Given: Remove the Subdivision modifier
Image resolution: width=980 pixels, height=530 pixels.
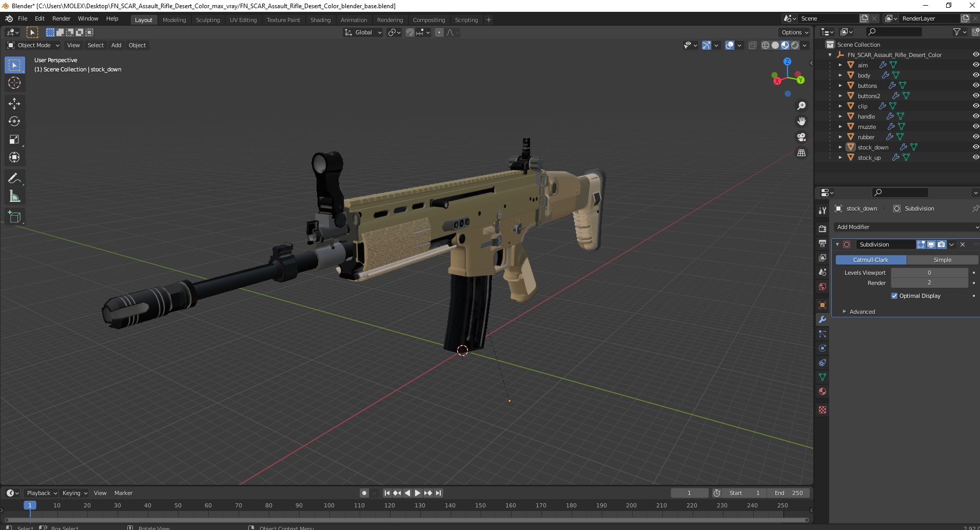Looking at the screenshot, I should pos(963,244).
